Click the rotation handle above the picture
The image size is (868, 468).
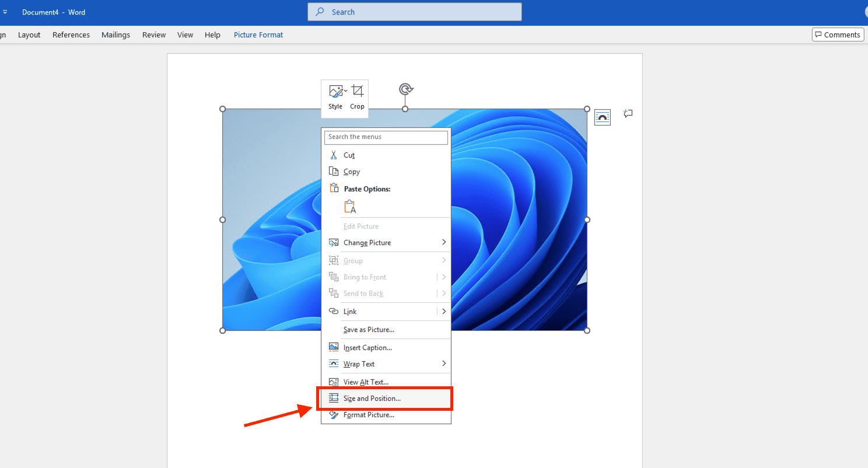405,89
